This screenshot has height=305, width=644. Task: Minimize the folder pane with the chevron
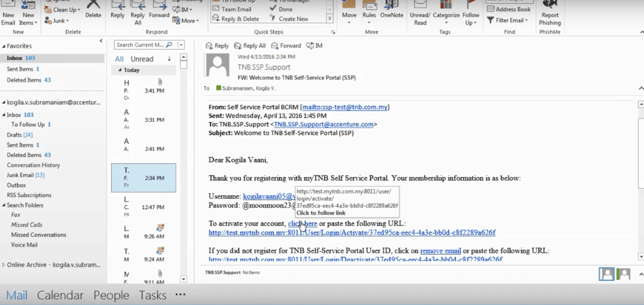pyautogui.click(x=101, y=41)
